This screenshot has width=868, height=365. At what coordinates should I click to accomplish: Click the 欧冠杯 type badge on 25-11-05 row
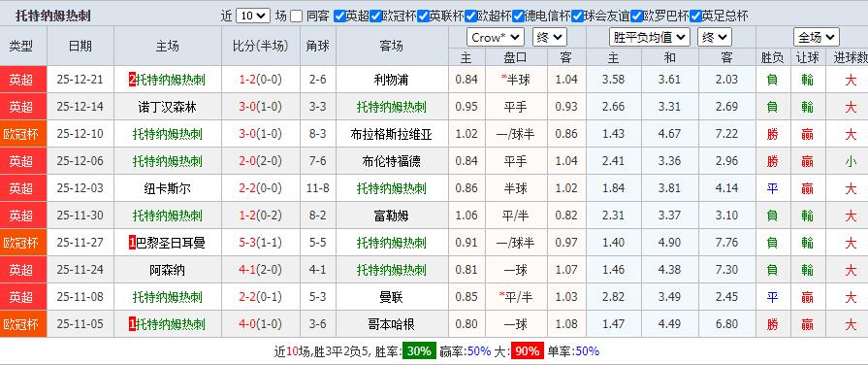coord(22,324)
